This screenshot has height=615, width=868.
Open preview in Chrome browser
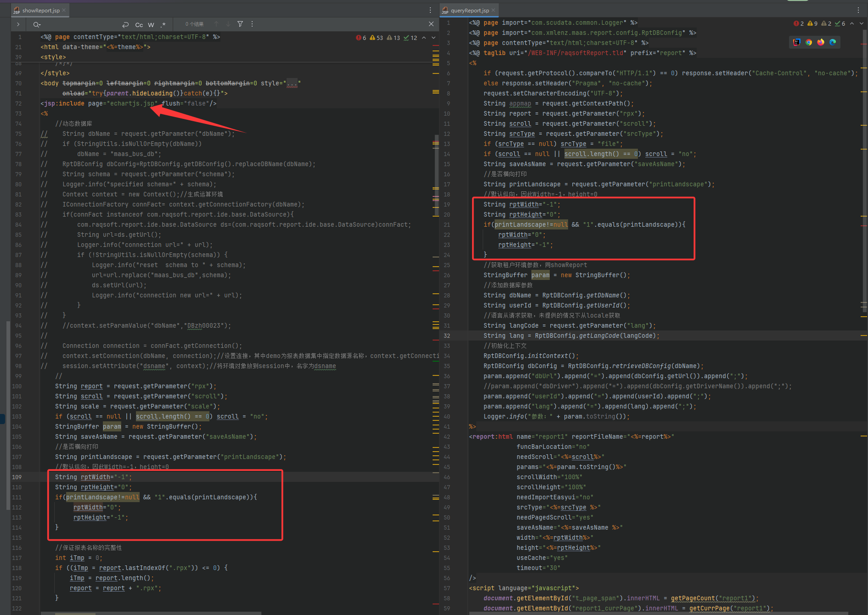click(x=808, y=42)
